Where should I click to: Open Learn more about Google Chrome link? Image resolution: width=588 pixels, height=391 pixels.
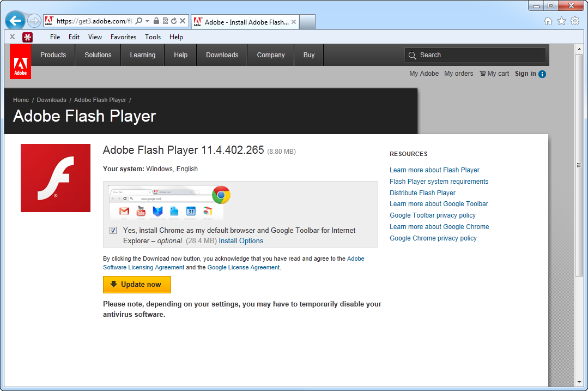coord(439,227)
